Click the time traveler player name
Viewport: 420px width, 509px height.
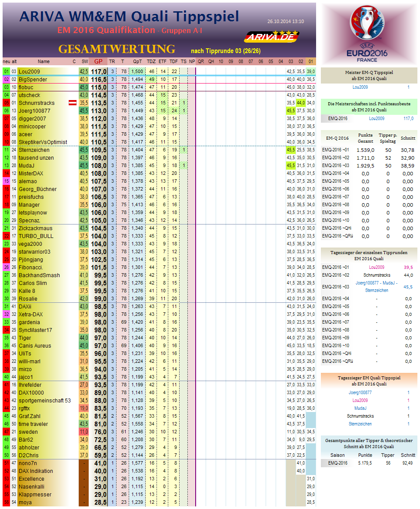[33, 424]
